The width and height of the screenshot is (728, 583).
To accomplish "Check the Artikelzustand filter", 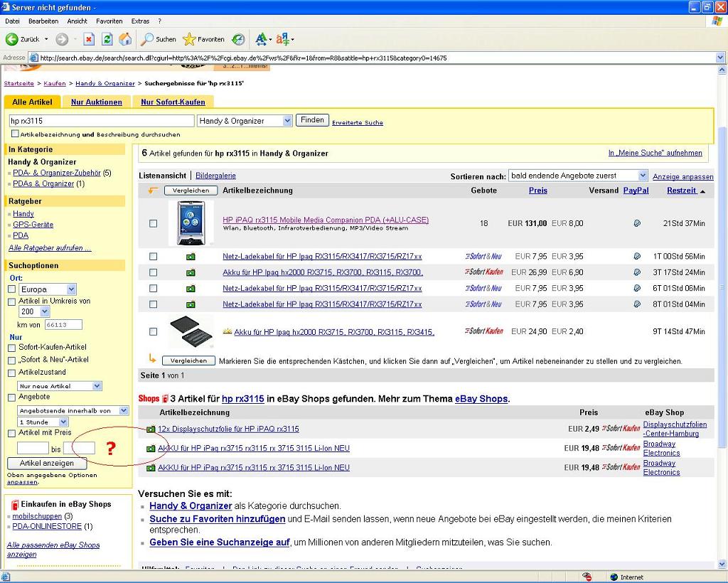I will point(12,373).
